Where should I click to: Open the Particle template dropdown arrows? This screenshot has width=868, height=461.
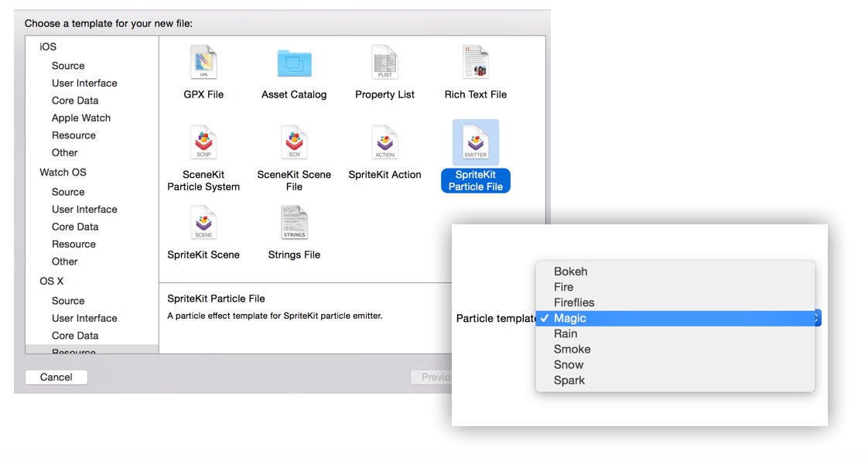817,318
